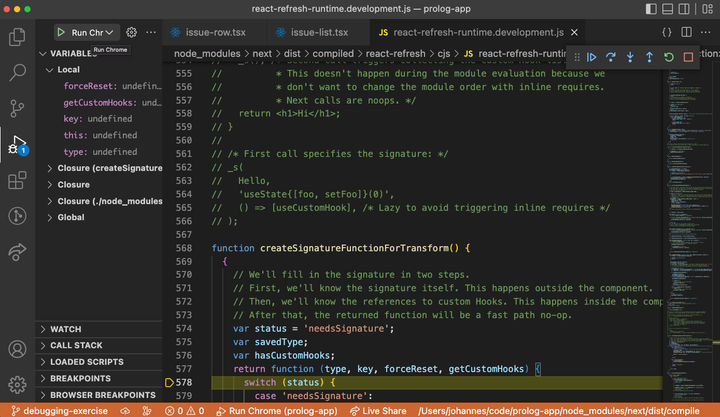Click Continue in the debug toolbar
Screen dimensions: 720x417
pyautogui.click(x=592, y=58)
